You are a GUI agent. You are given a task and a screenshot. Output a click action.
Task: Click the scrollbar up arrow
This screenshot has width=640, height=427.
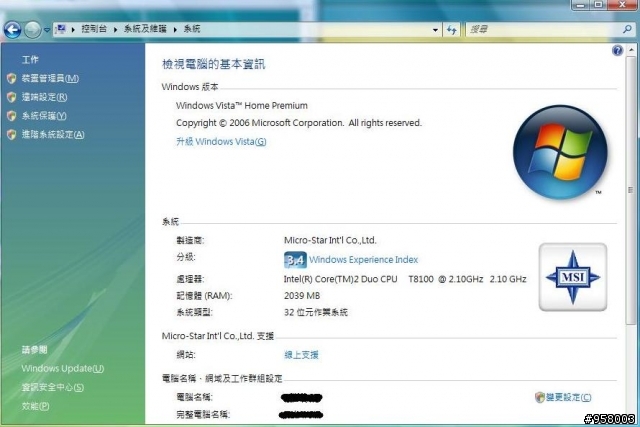click(631, 51)
